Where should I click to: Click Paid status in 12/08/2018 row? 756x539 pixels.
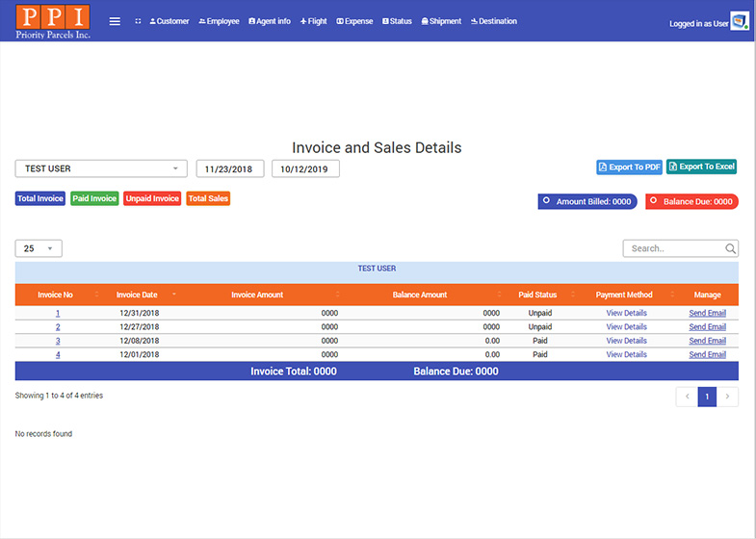[x=540, y=341]
